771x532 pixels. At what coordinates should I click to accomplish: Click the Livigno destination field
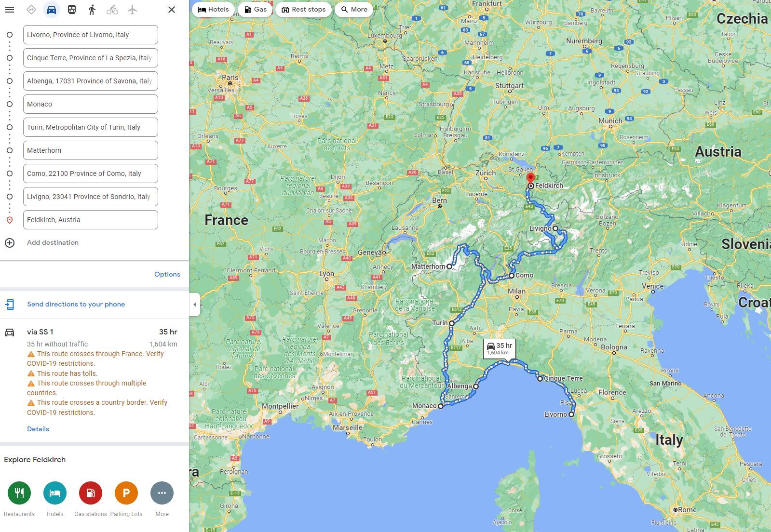[x=91, y=197]
